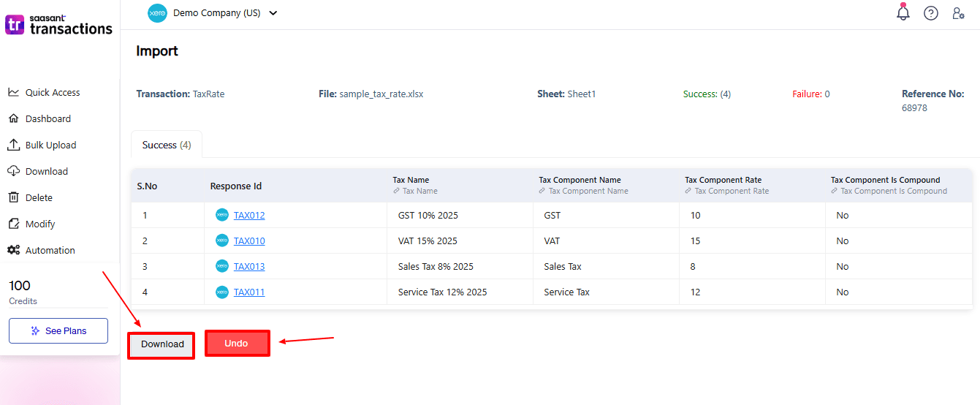
Task: Select the Success (4) tab
Action: click(x=167, y=145)
